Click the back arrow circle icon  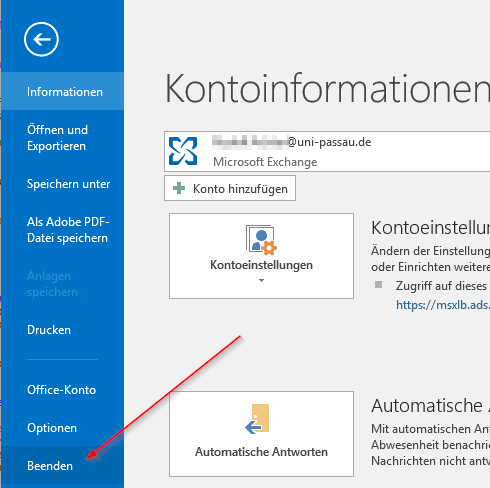(x=41, y=39)
